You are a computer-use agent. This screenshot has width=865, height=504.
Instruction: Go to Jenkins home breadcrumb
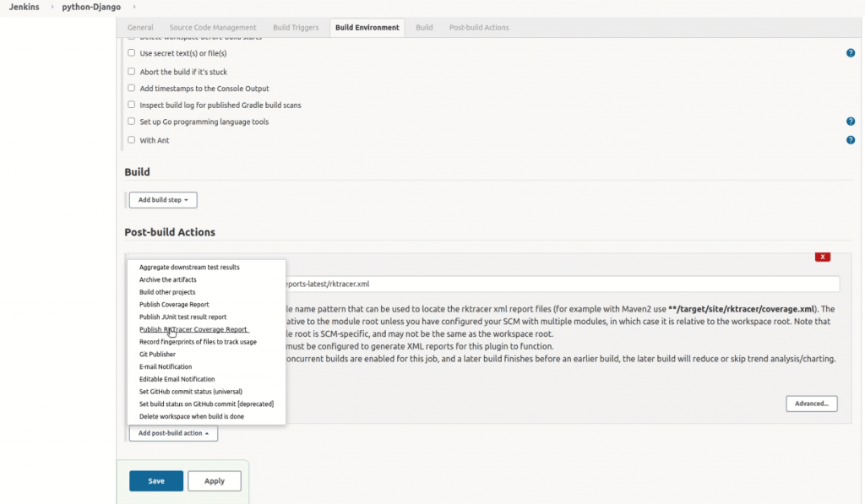tap(24, 7)
